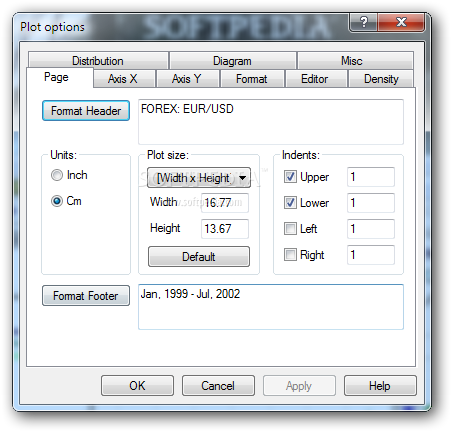Go to the Density tab
Screen dimensions: 452x432
click(x=381, y=79)
